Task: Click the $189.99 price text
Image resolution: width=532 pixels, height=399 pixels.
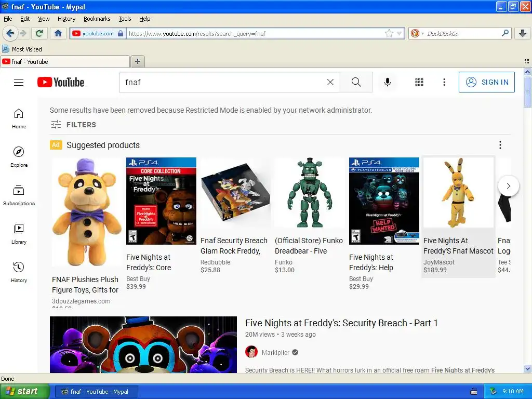Action: (435, 270)
